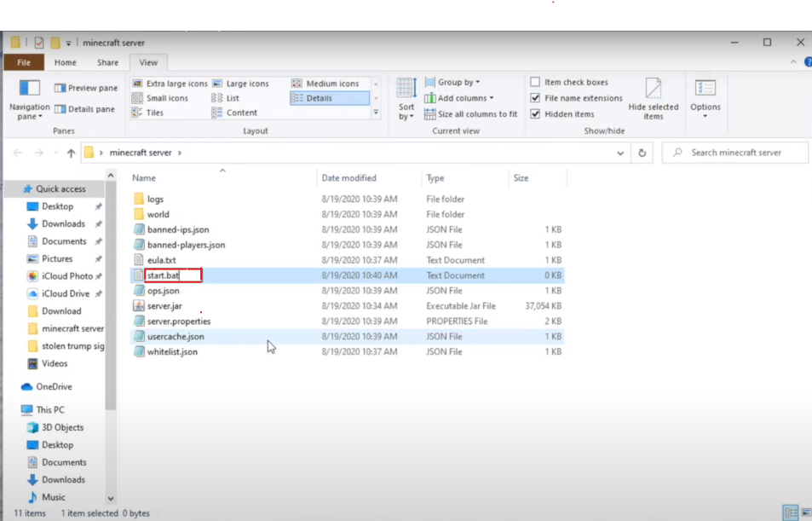812x521 pixels.
Task: Choose Tiles layout
Action: 148,113
